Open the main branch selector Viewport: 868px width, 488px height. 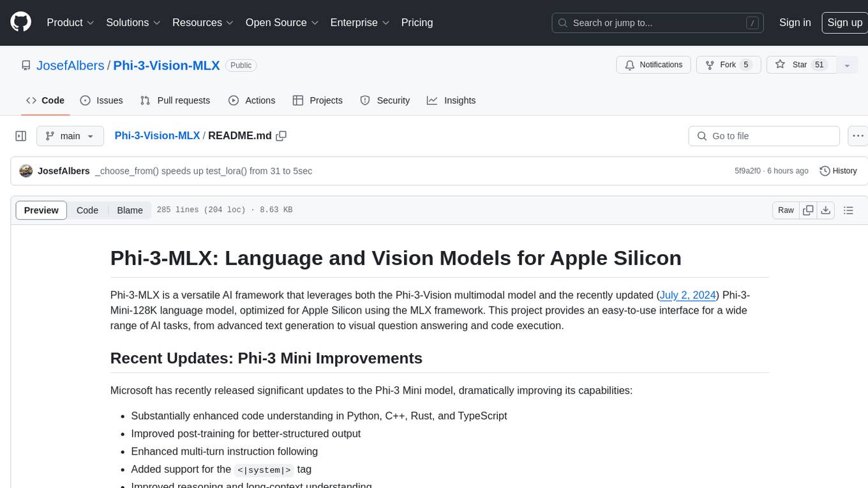[70, 136]
